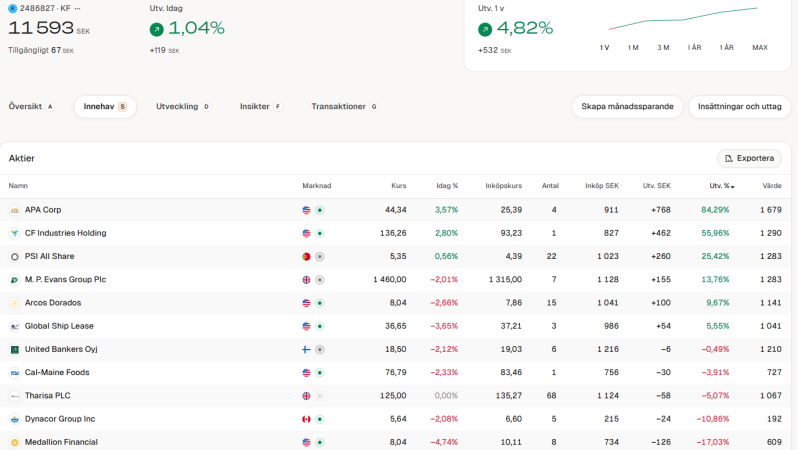Click the Canada flag in Dynacor Group row
The height and width of the screenshot is (450, 798).
[307, 419]
